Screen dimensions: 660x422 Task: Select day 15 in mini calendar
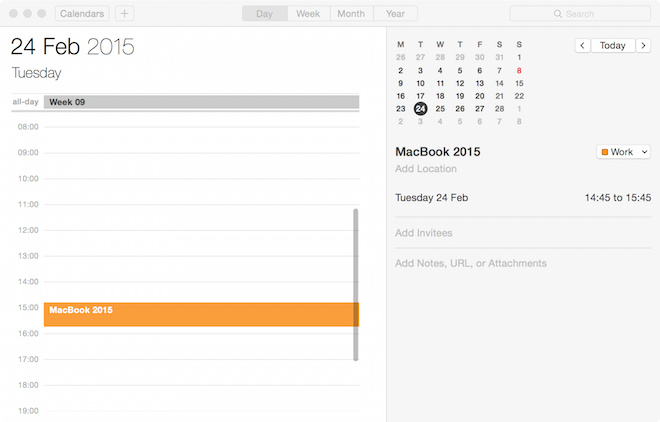pos(519,83)
